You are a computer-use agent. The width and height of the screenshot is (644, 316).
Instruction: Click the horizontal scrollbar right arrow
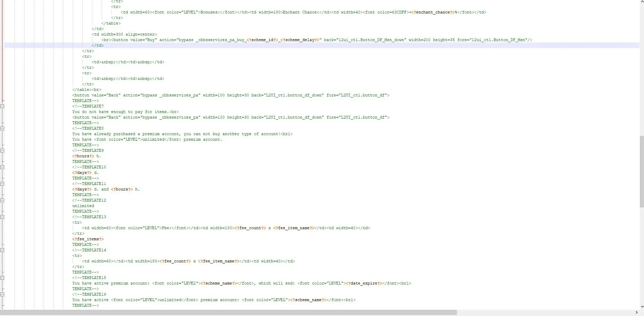[637, 313]
